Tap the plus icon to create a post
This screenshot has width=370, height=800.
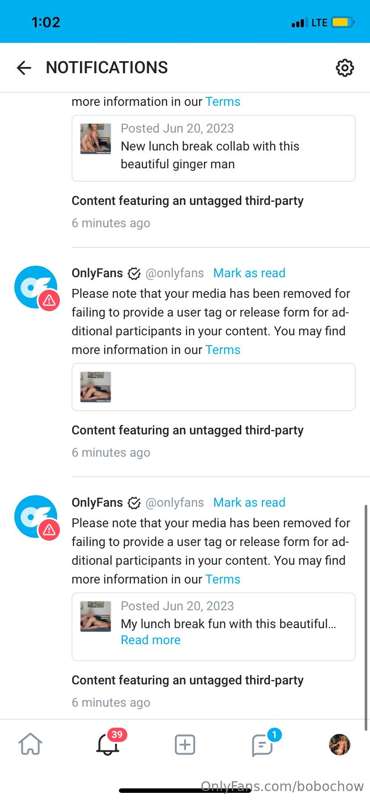[185, 745]
